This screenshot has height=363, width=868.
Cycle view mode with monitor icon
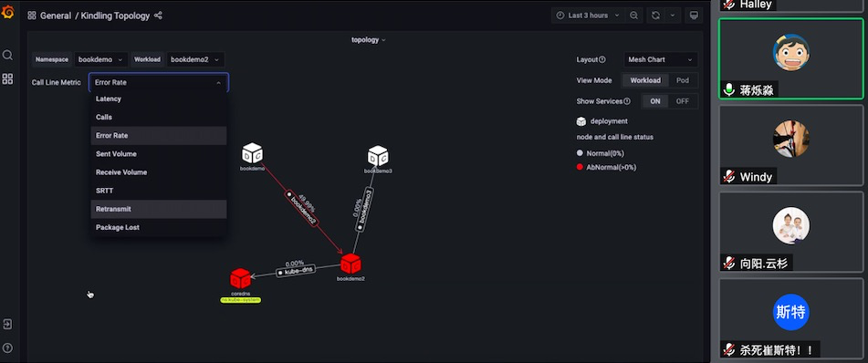[694, 16]
